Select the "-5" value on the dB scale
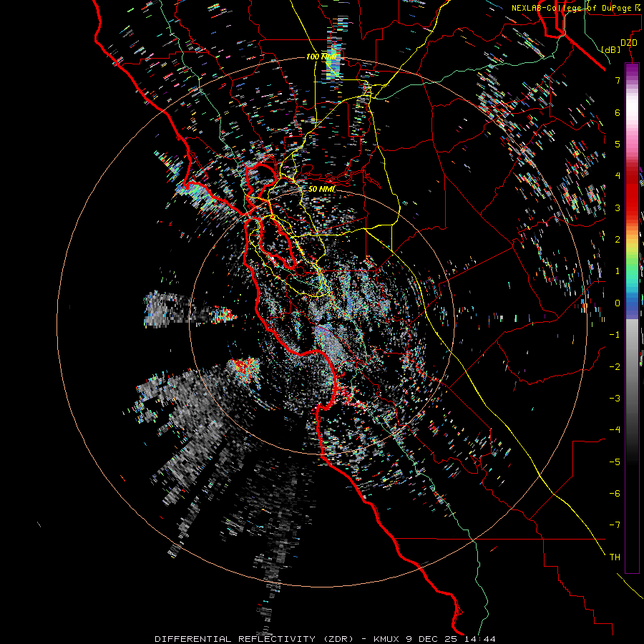 click(615, 462)
